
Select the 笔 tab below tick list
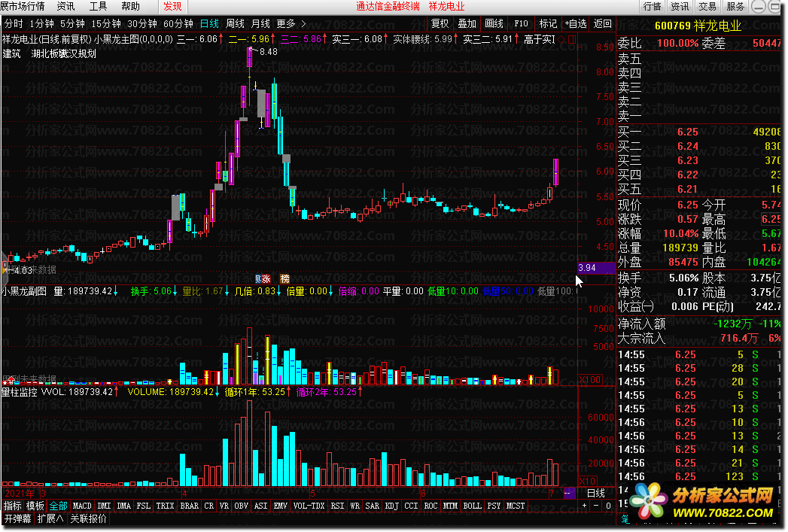click(x=625, y=519)
